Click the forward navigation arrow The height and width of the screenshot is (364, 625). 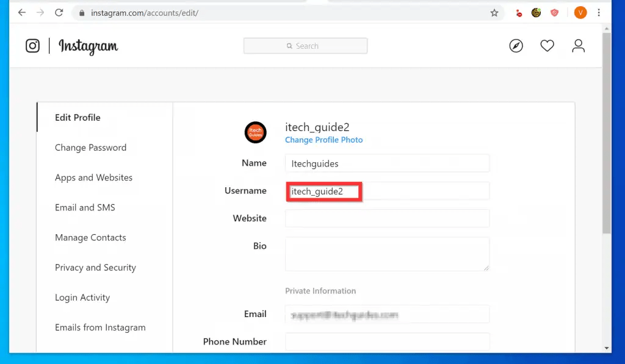tap(40, 12)
